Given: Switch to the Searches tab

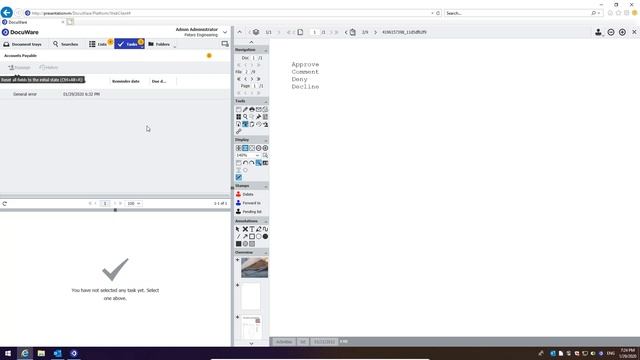Looking at the screenshot, I should pyautogui.click(x=65, y=44).
